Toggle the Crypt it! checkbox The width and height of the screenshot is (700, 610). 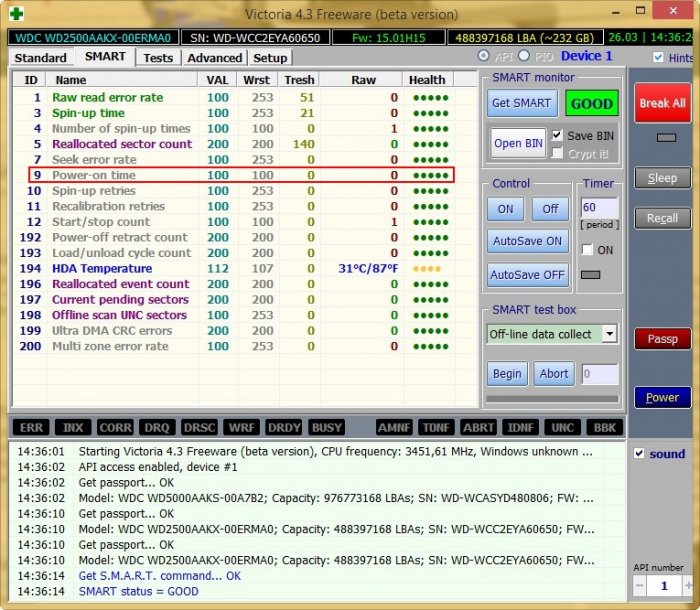(x=557, y=153)
